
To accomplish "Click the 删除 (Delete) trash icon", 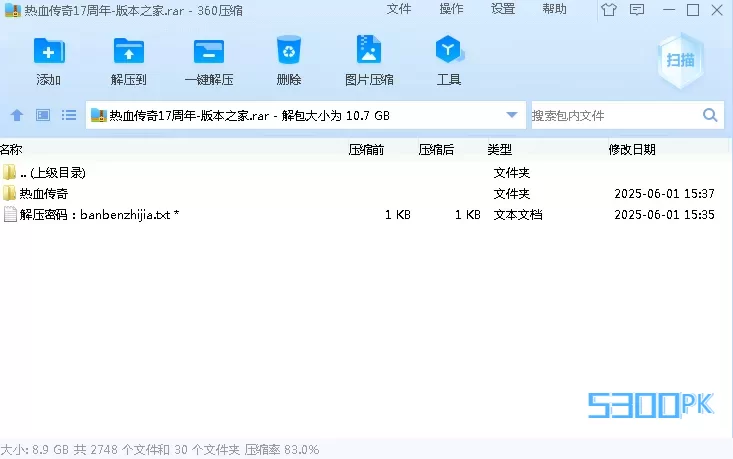I will (288, 50).
